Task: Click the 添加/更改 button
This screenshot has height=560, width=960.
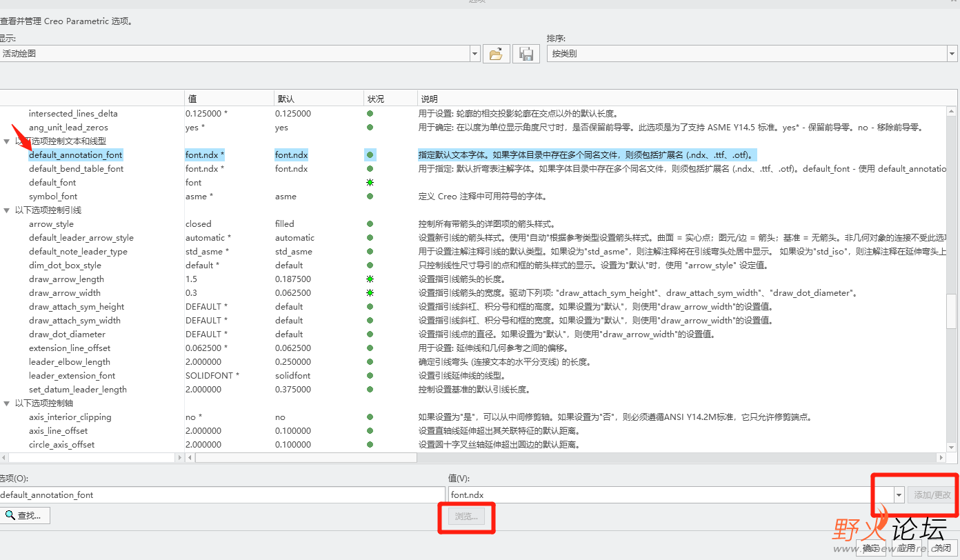Action: click(x=932, y=494)
